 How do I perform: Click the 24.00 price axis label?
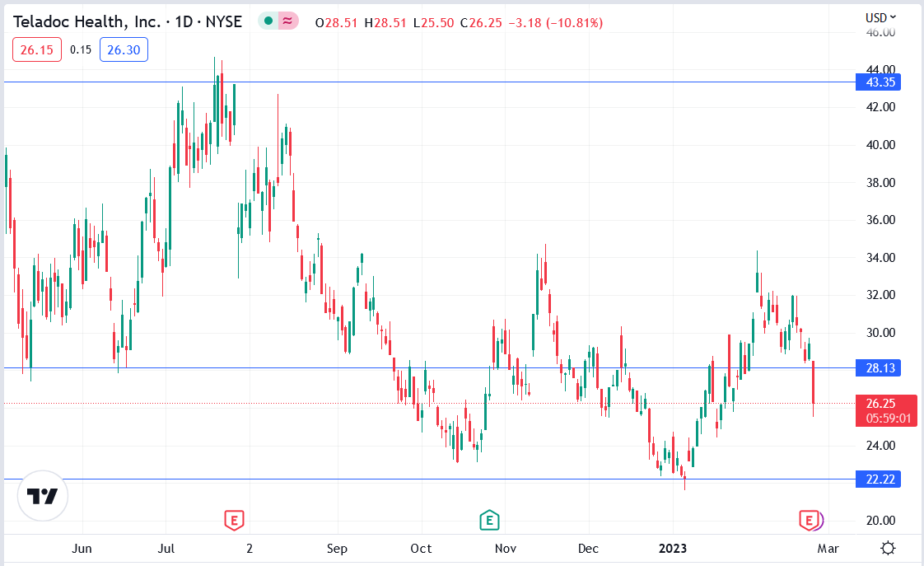tap(880, 445)
